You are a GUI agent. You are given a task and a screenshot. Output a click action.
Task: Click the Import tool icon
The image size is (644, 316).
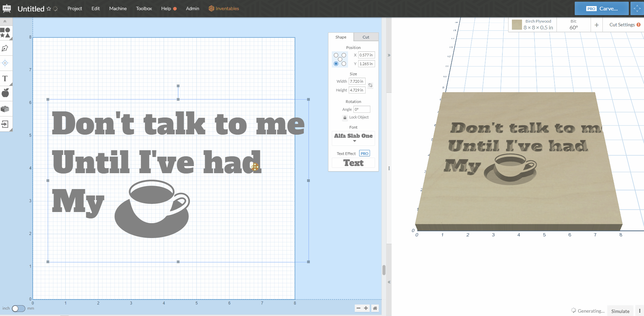tap(5, 124)
